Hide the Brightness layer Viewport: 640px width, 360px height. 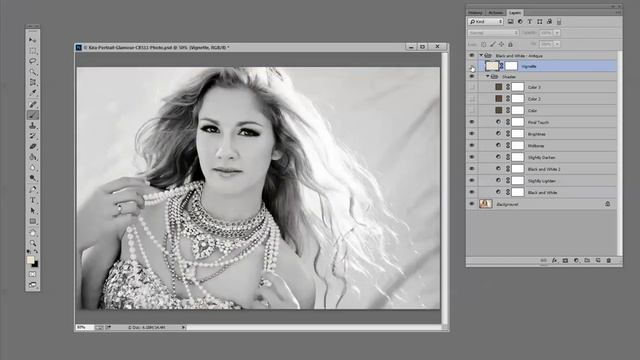472,134
